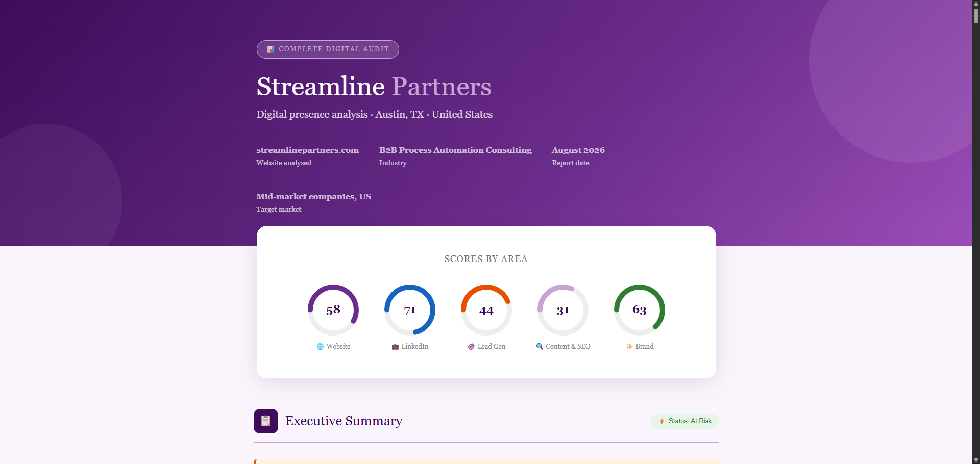Click the 'Target market' label

point(279,209)
